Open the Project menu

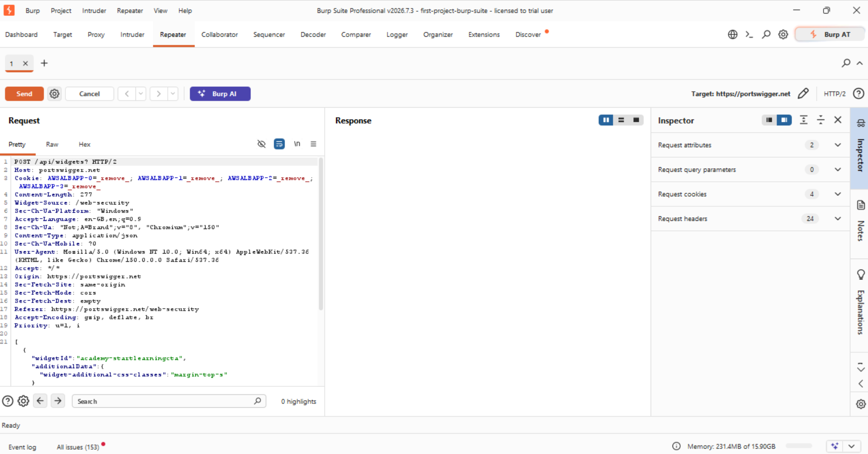click(61, 10)
